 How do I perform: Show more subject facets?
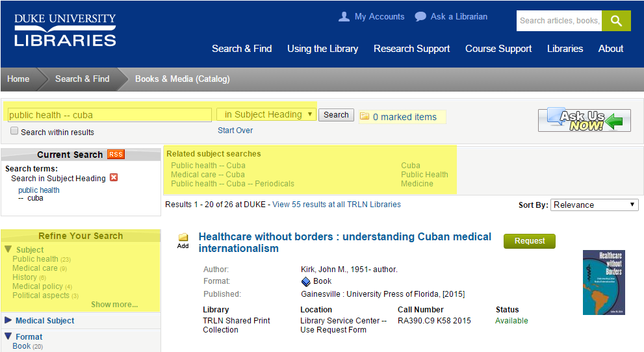pyautogui.click(x=114, y=305)
